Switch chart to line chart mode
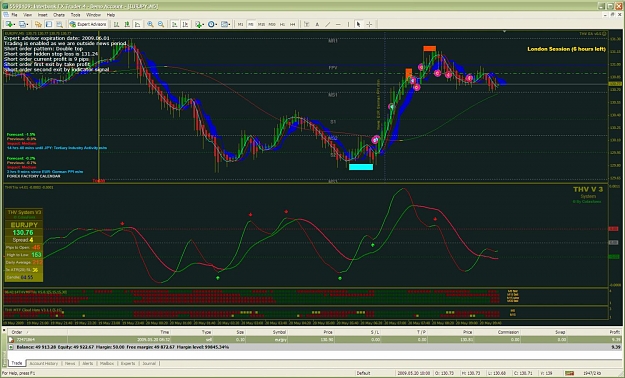 click(x=138, y=24)
